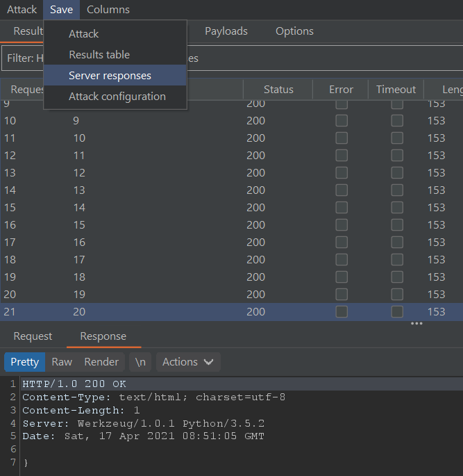Select highlighted request row 21

(x=232, y=312)
